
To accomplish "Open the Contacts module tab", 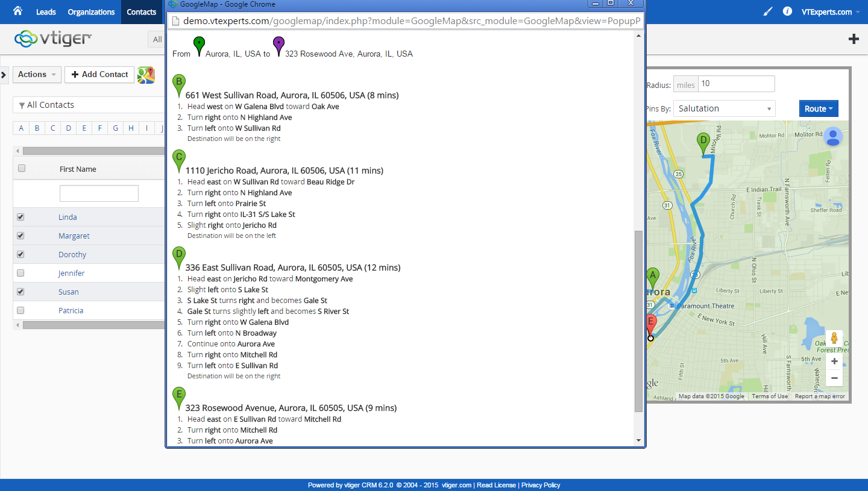I will [142, 12].
